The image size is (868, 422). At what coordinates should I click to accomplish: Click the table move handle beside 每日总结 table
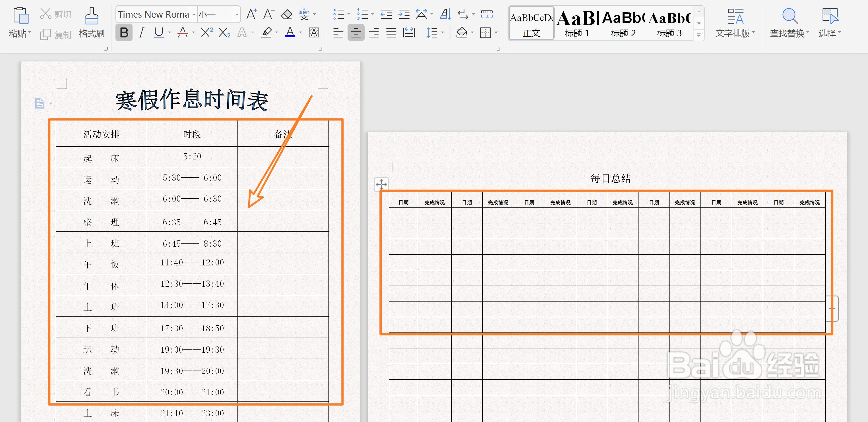pos(381,184)
